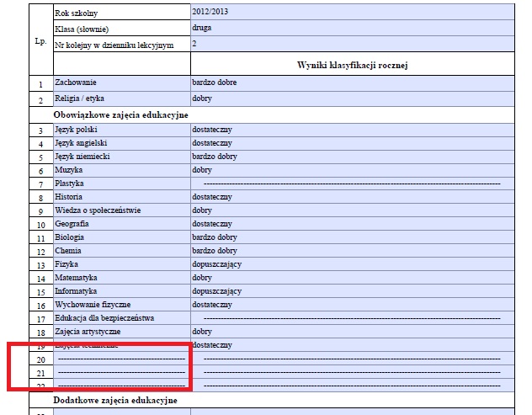Click the Język angielski subject cell
The image size is (532, 415).
(x=122, y=144)
